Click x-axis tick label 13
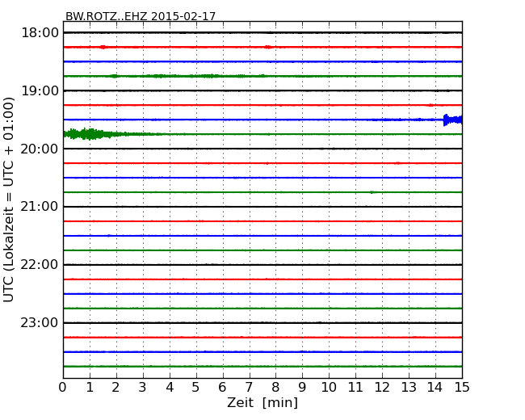This screenshot has height=420, width=525. (x=409, y=388)
